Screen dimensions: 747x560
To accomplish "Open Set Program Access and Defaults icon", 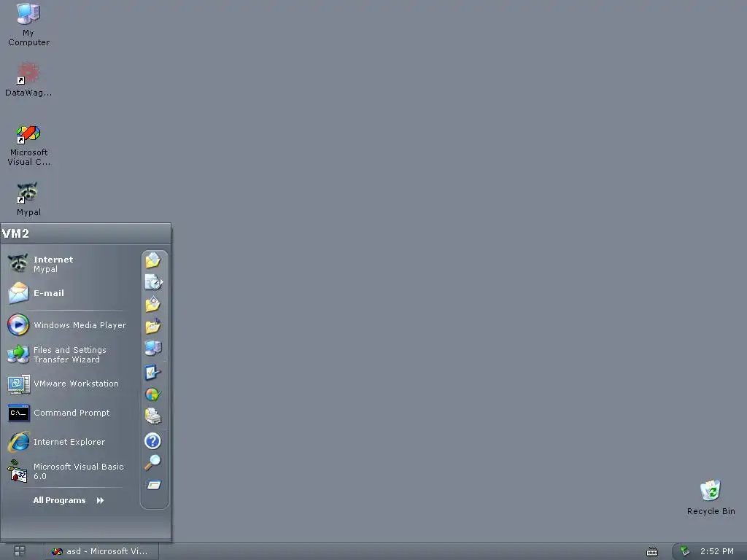I will (153, 394).
